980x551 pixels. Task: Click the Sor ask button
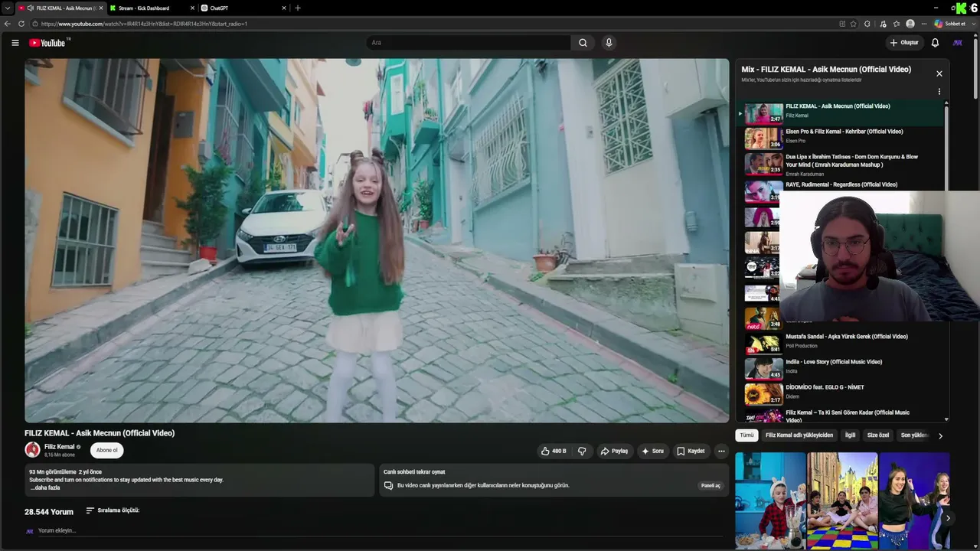point(652,452)
